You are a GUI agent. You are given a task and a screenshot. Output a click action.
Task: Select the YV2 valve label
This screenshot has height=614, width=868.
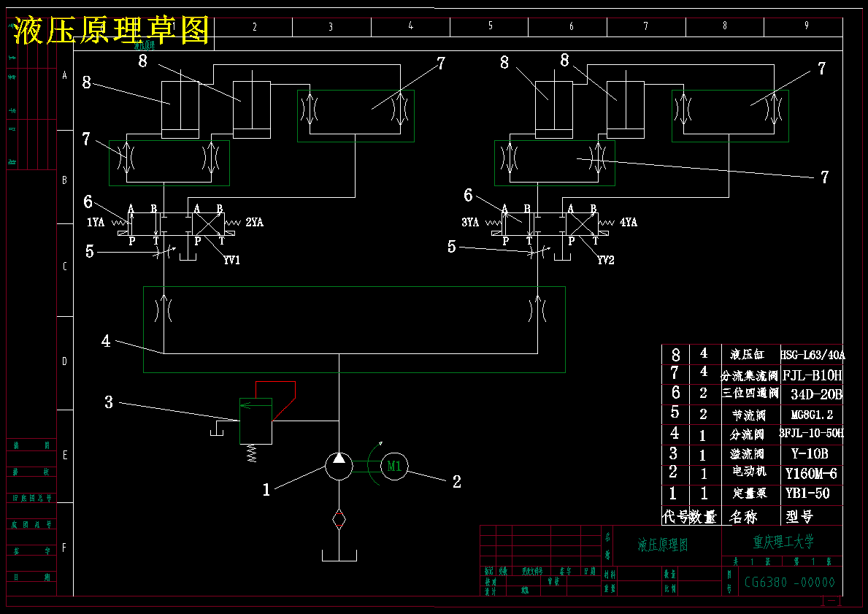tap(606, 260)
